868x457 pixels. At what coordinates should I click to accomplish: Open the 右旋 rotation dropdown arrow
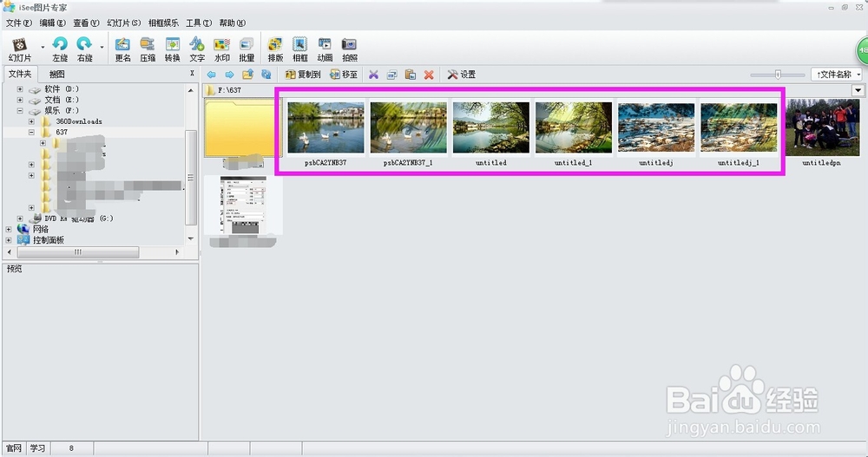[102, 48]
